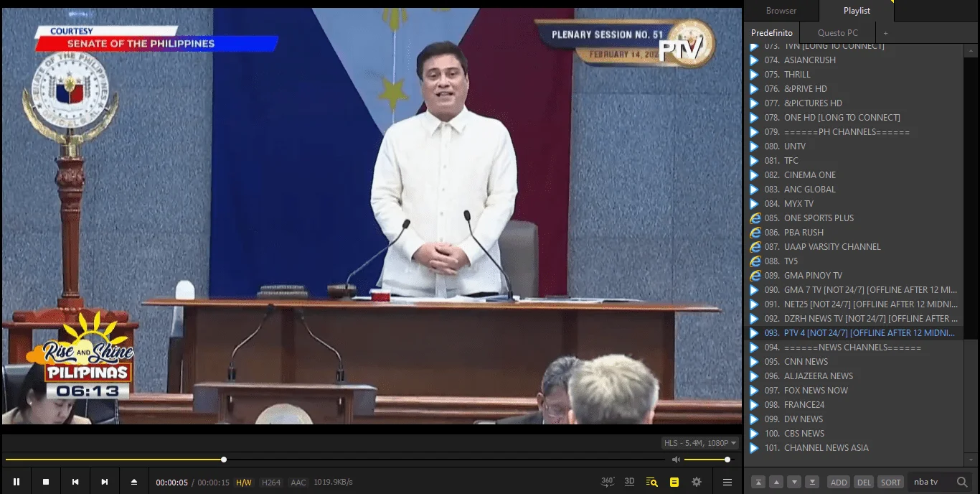
Task: Select 097. FOX NEWS NOW entry
Action: click(854, 391)
